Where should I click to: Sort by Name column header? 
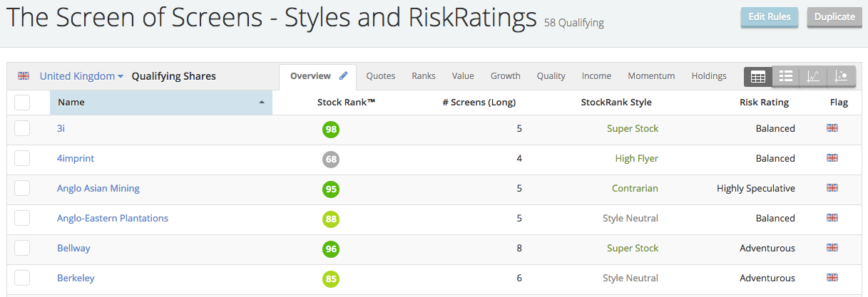click(161, 103)
